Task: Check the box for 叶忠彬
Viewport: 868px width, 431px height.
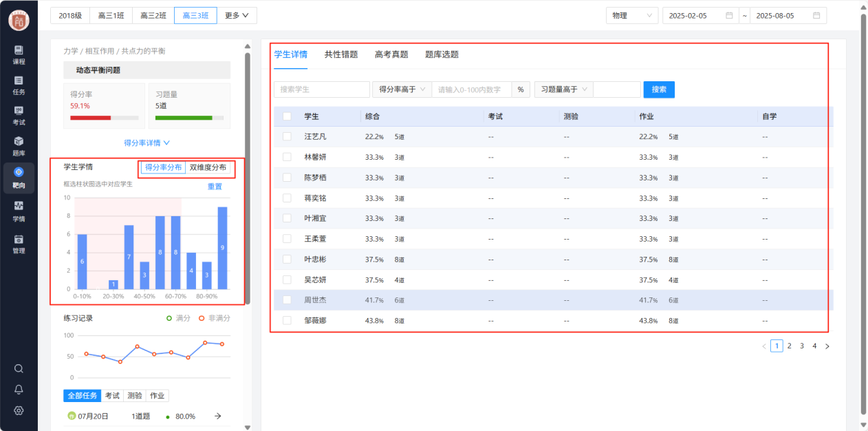Action: 287,259
